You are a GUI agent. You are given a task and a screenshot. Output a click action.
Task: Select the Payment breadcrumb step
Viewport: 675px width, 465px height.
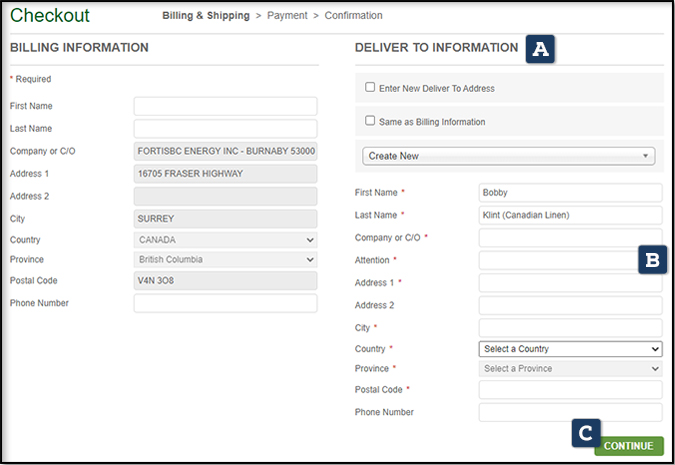[286, 16]
